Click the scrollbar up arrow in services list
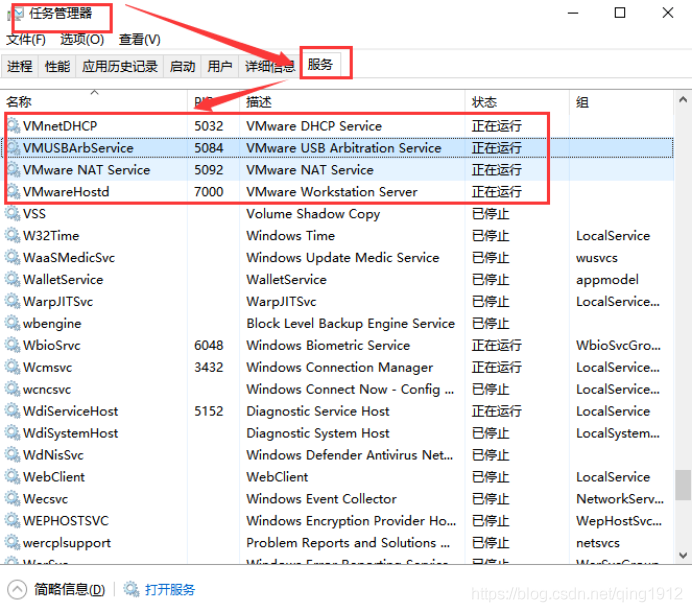Viewport: 692px width, 612px height. tap(683, 100)
